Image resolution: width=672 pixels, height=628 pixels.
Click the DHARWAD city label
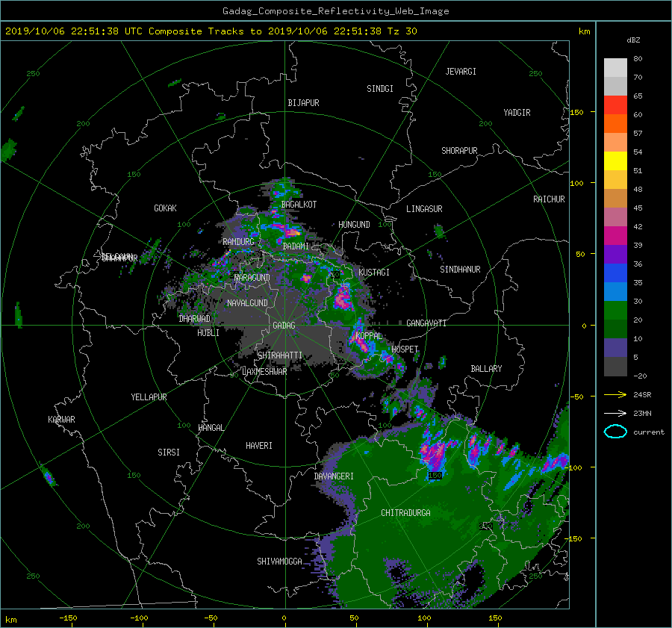coord(195,319)
